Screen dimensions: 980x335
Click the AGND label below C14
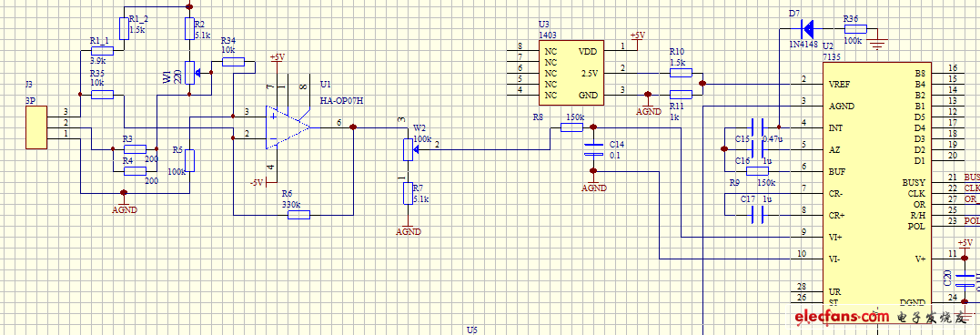click(594, 188)
